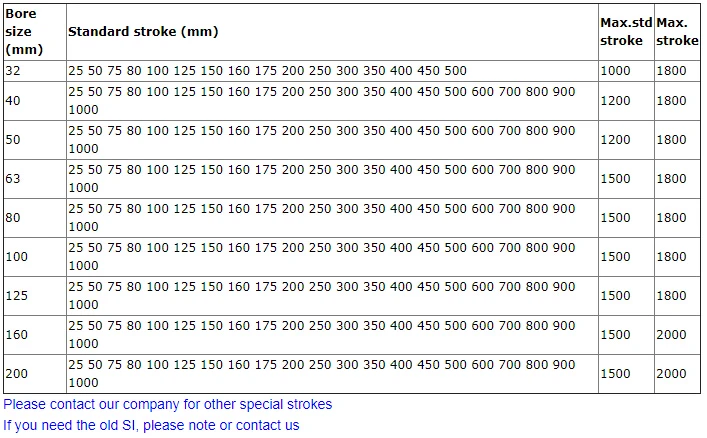
Task: Click Max.std stroke 1500 in bore 100 row
Action: [x=626, y=257]
